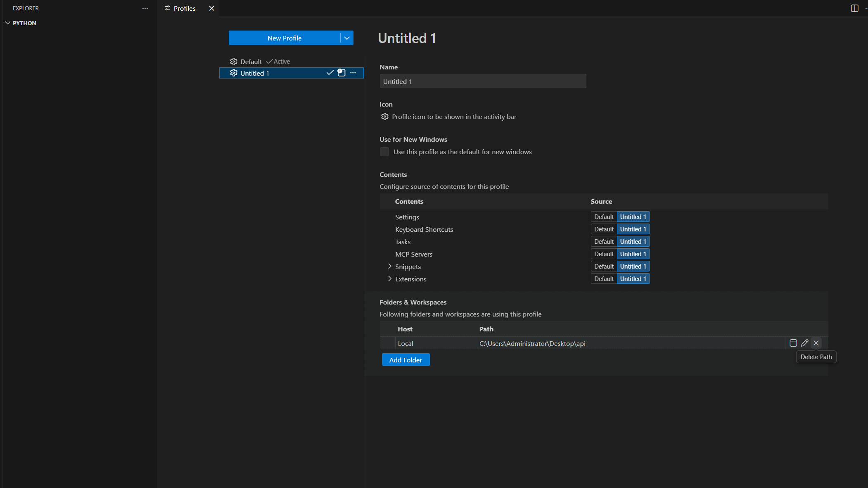Viewport: 868px width, 488px height.
Task: Open api folder in new window icon
Action: tap(793, 343)
